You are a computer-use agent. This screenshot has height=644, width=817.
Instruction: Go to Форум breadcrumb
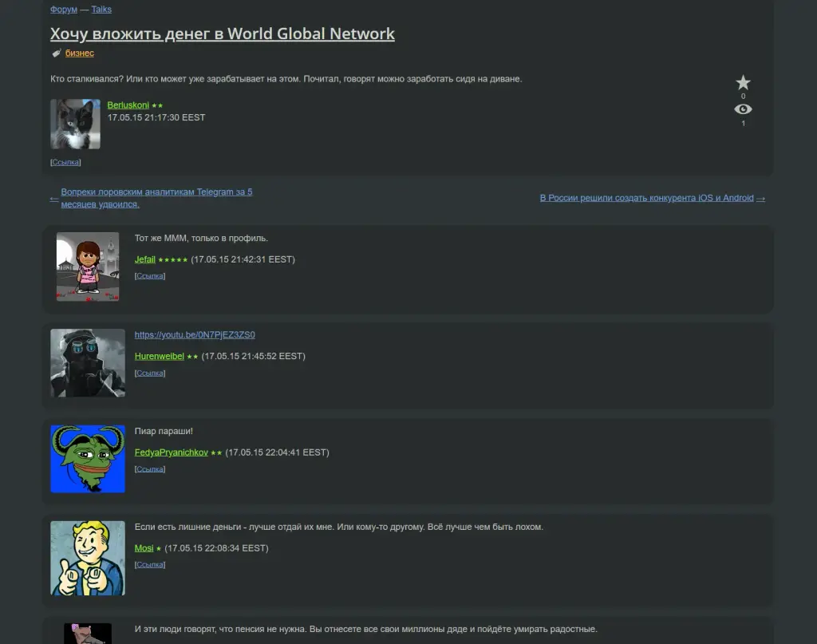[64, 10]
